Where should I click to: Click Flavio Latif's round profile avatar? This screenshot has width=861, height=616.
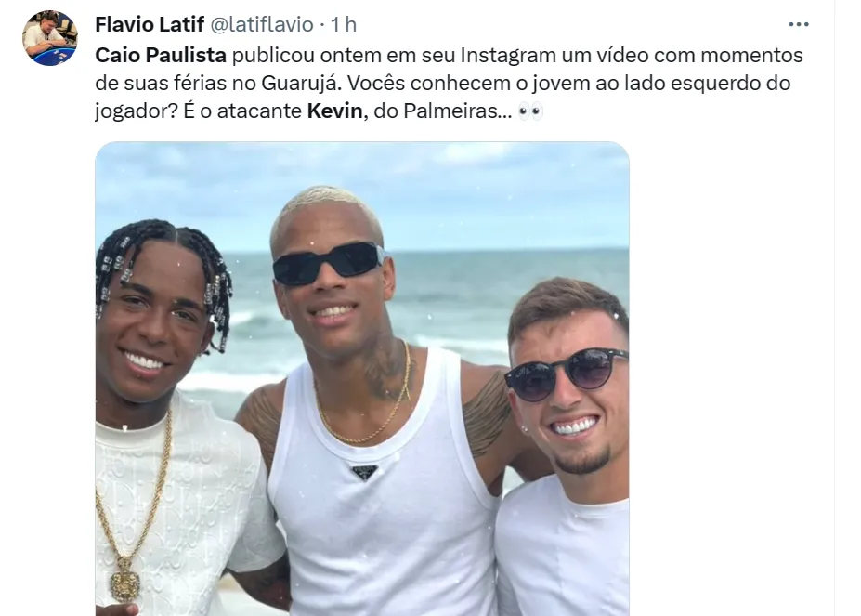[49, 38]
